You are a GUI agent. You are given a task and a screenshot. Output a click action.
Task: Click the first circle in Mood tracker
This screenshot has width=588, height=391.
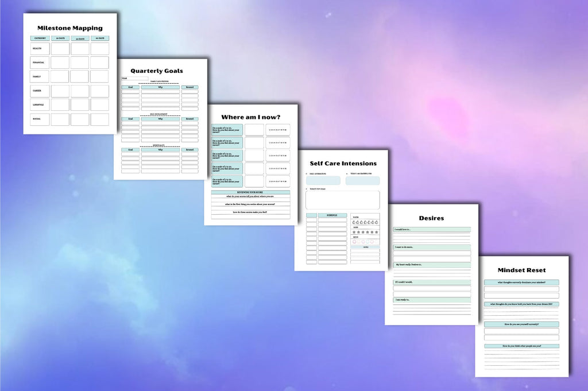click(354, 242)
